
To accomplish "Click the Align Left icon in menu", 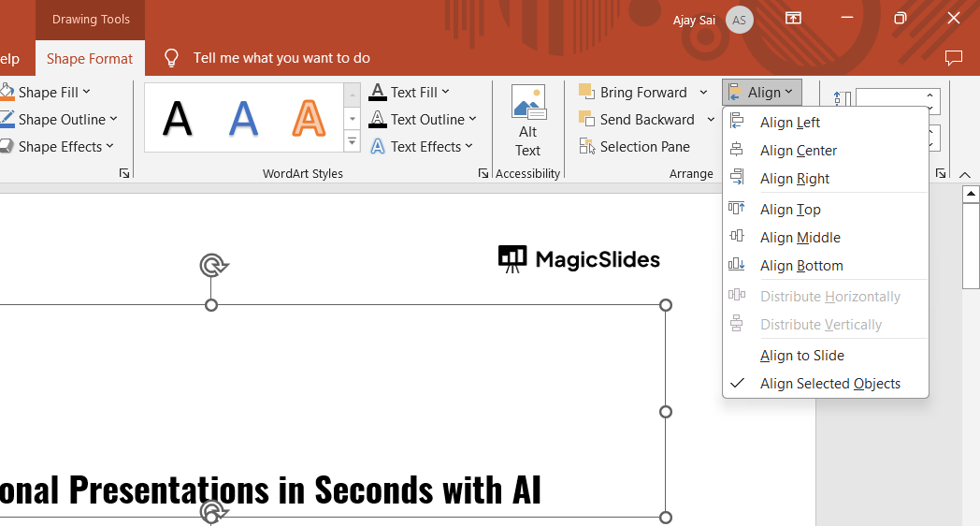I will [x=737, y=122].
